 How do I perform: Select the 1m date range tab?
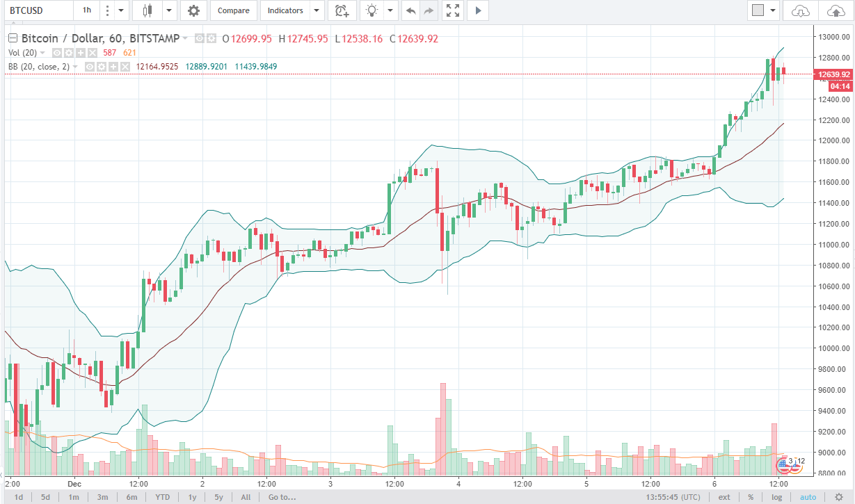(x=73, y=497)
